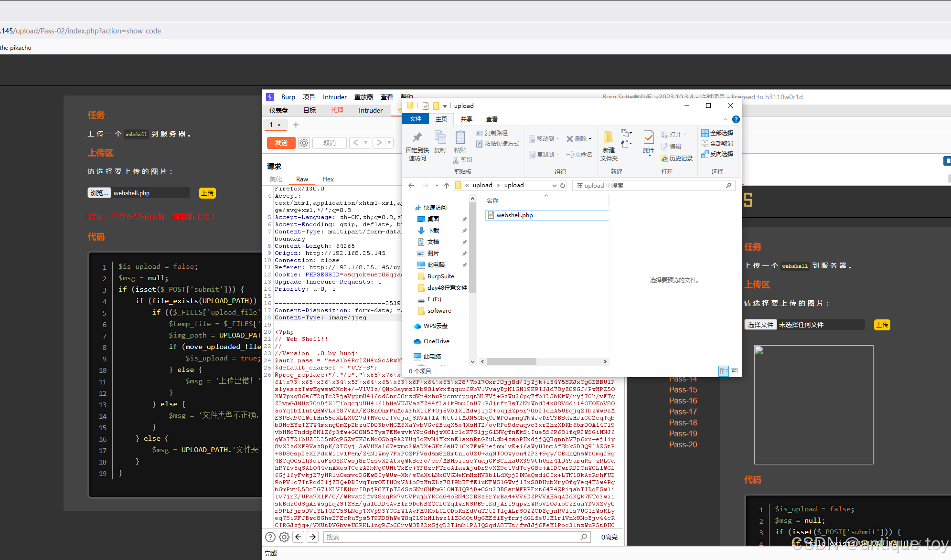The width and height of the screenshot is (951, 560).
Task: Open the Burp menu
Action: (x=288, y=97)
